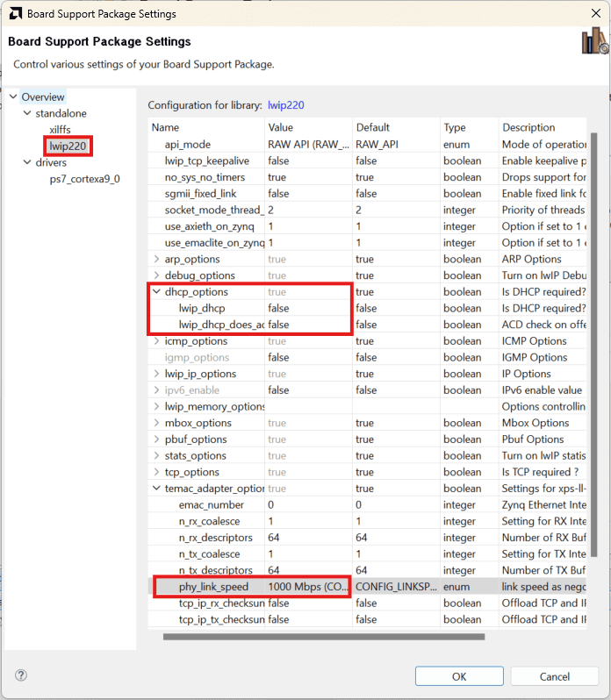Select lwip220 in the library tree
Image resolution: width=611 pixels, height=700 pixels.
coord(68,146)
